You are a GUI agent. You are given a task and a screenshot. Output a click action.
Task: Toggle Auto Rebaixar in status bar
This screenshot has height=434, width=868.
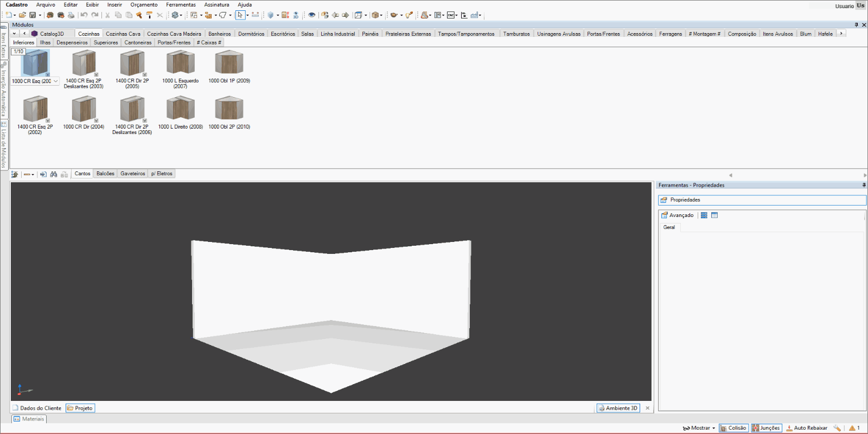[807, 428]
